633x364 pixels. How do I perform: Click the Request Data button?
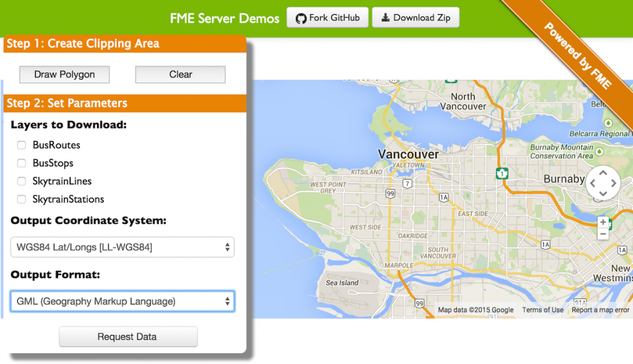[129, 337]
